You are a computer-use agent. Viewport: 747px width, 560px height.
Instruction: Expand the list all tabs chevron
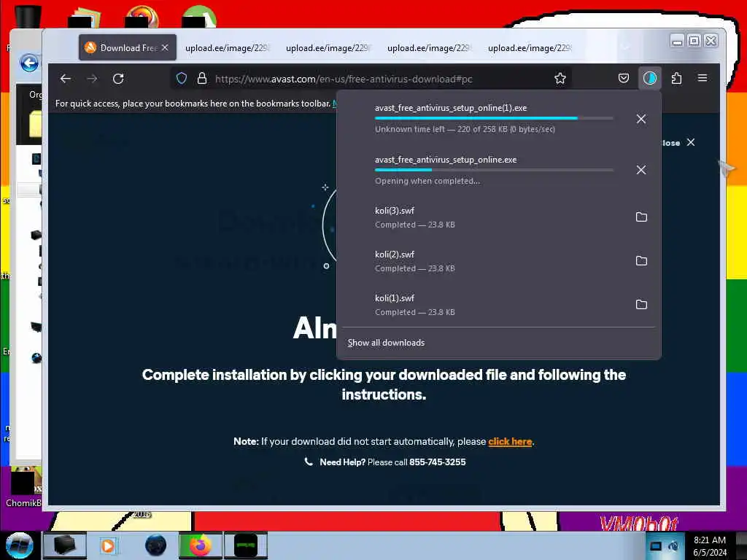click(625, 47)
